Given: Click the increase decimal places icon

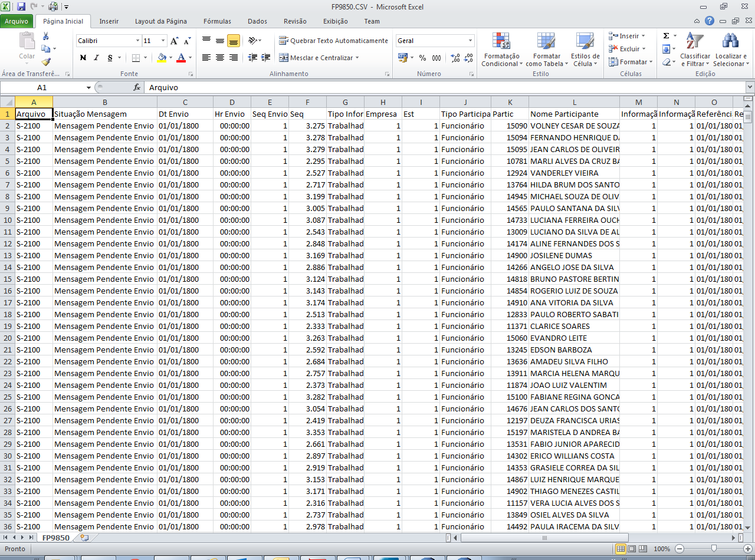Looking at the screenshot, I should tap(455, 58).
